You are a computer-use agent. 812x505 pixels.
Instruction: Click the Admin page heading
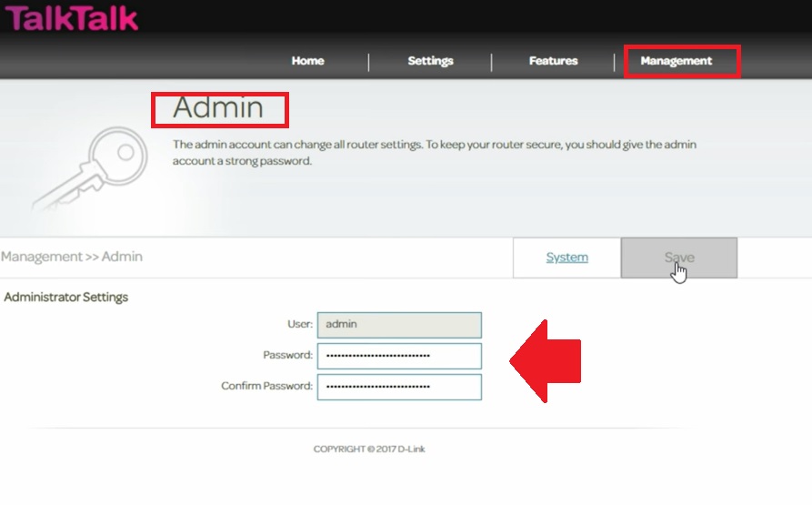point(218,108)
